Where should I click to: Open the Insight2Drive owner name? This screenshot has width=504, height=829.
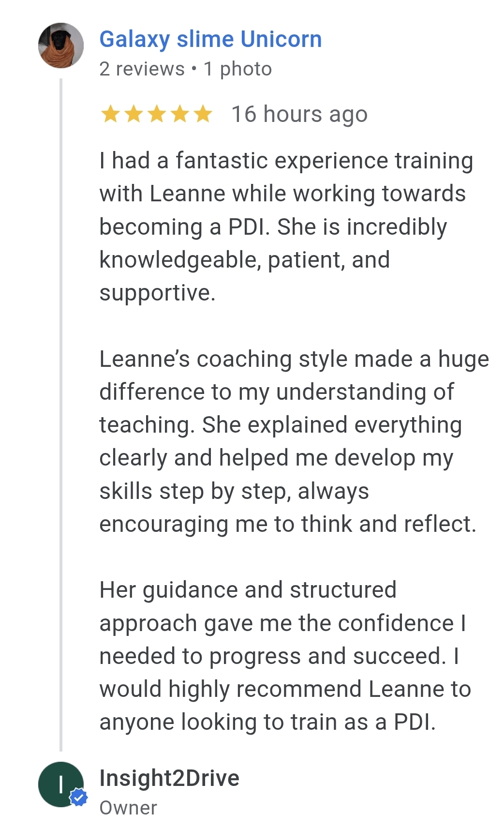(x=169, y=778)
